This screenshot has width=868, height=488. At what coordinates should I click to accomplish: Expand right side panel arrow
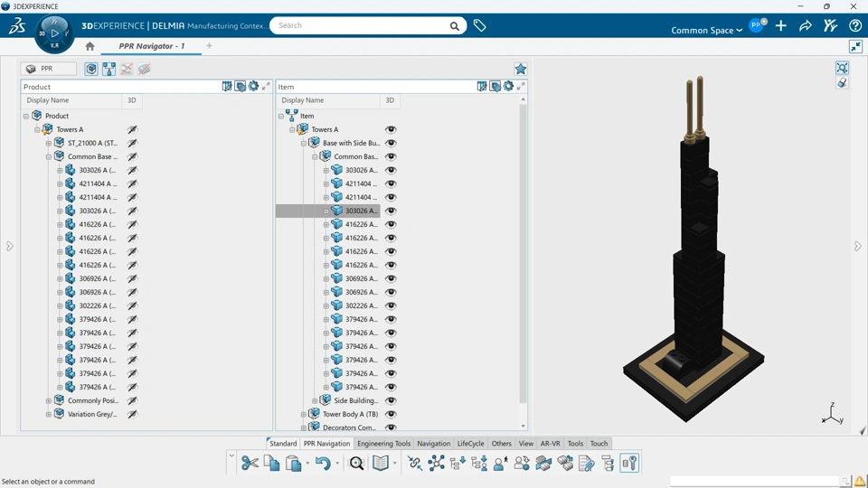(857, 246)
